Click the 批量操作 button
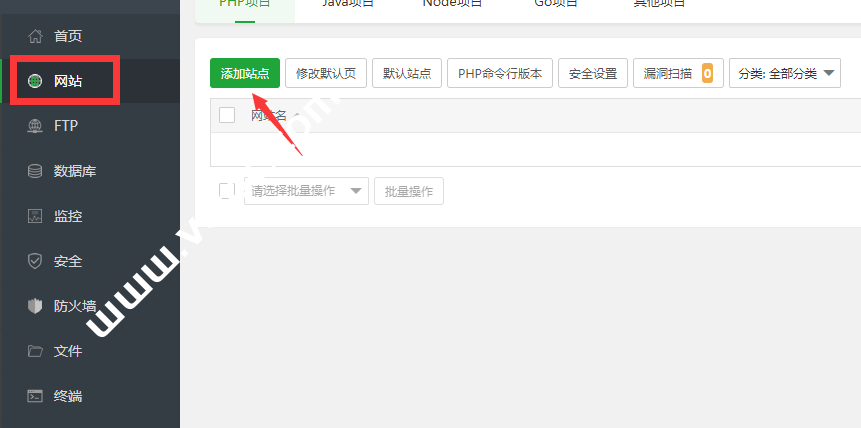The width and height of the screenshot is (861, 428). [x=409, y=191]
